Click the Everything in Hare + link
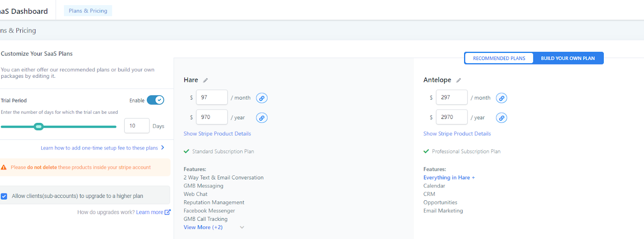 (x=449, y=178)
